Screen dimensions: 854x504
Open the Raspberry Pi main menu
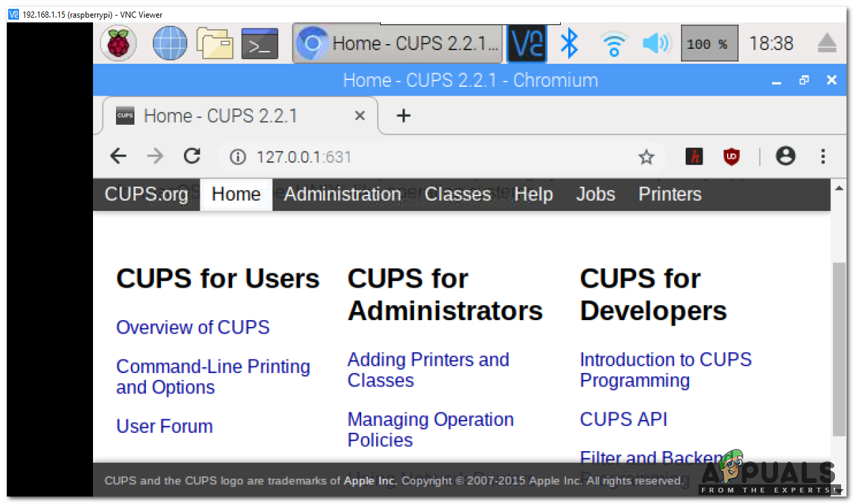[118, 43]
